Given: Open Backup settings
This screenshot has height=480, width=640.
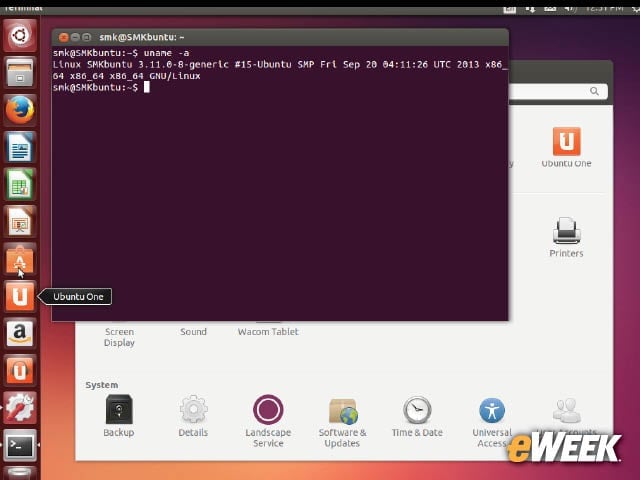Looking at the screenshot, I should click(119, 416).
